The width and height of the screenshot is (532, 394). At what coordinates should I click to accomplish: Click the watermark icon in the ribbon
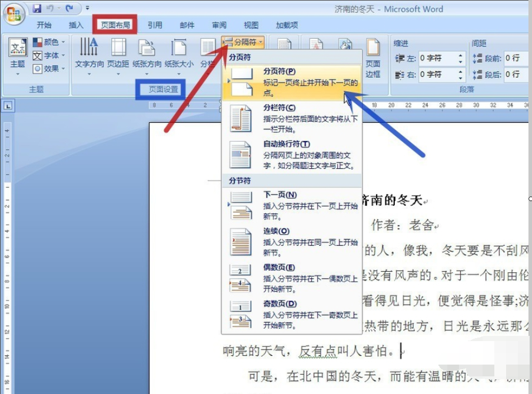click(316, 45)
